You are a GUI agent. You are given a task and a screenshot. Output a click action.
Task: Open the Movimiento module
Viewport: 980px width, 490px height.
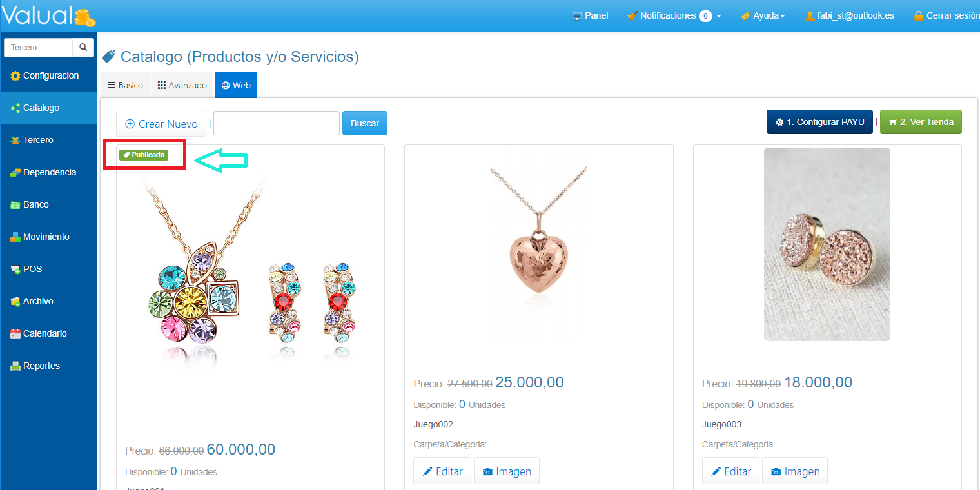click(x=49, y=237)
